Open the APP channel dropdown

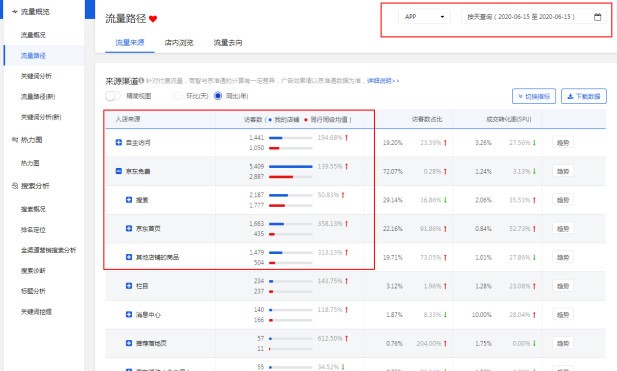coord(424,17)
